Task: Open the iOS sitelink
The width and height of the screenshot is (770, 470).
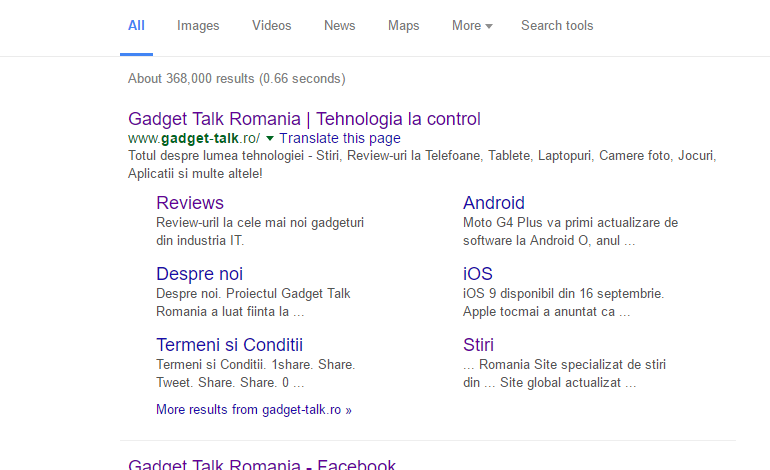Action: pos(477,274)
